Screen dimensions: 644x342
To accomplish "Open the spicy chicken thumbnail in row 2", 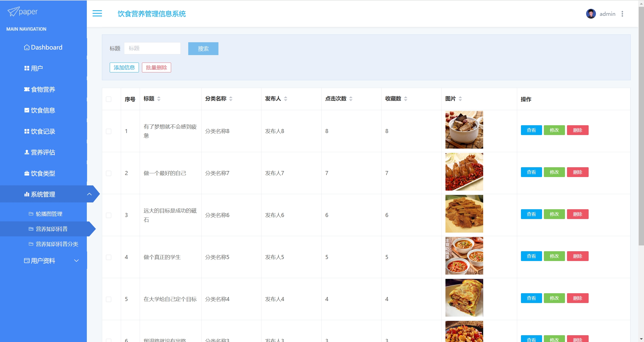I will tap(464, 172).
